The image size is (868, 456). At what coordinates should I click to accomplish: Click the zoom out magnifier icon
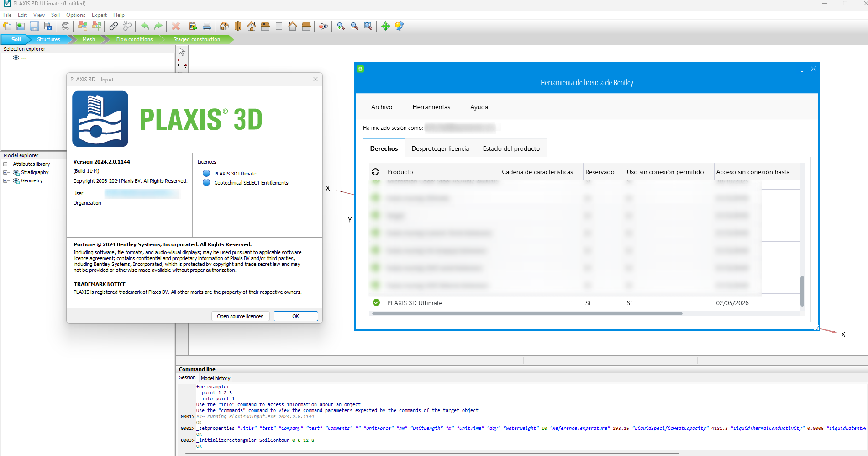(355, 26)
